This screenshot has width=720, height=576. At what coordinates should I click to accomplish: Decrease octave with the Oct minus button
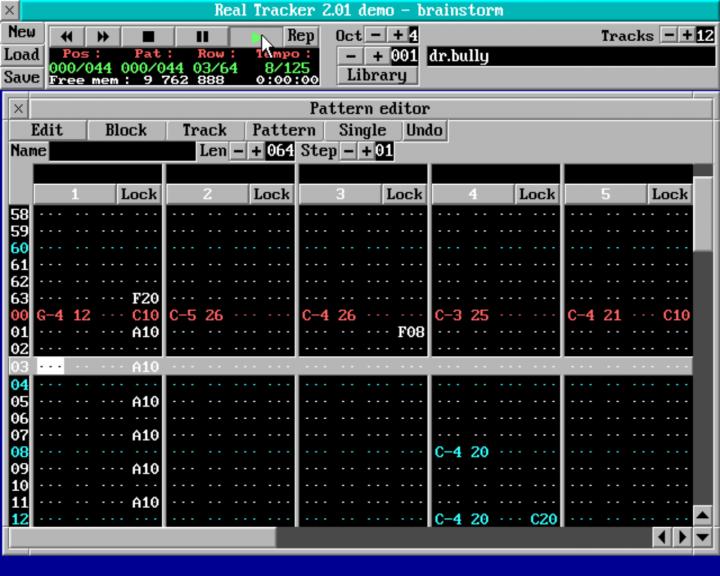coord(376,35)
